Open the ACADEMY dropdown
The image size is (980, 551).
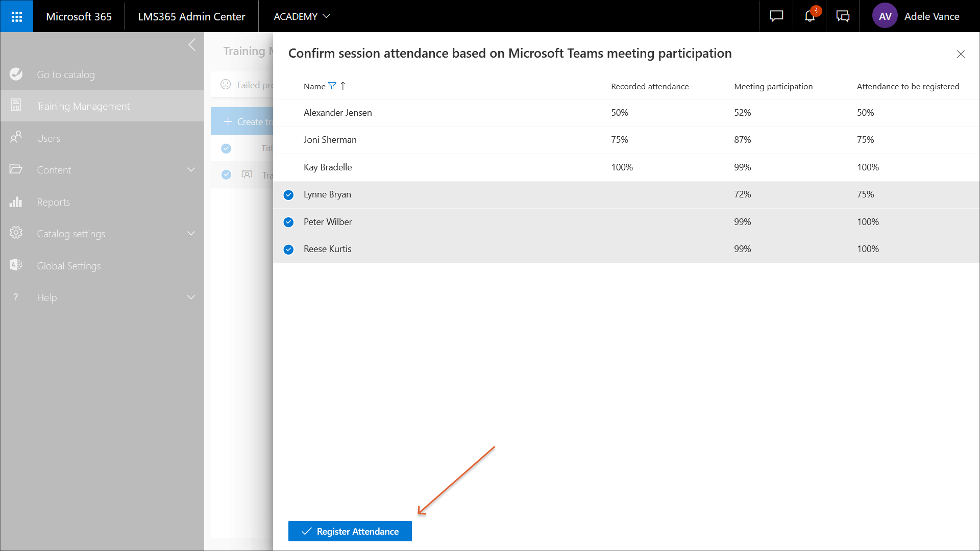coord(302,16)
